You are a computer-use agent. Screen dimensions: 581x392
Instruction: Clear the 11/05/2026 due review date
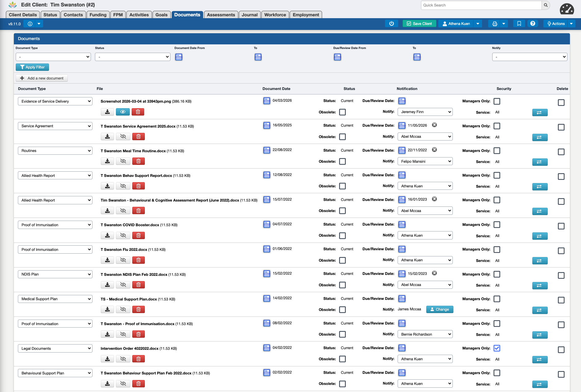coord(434,125)
